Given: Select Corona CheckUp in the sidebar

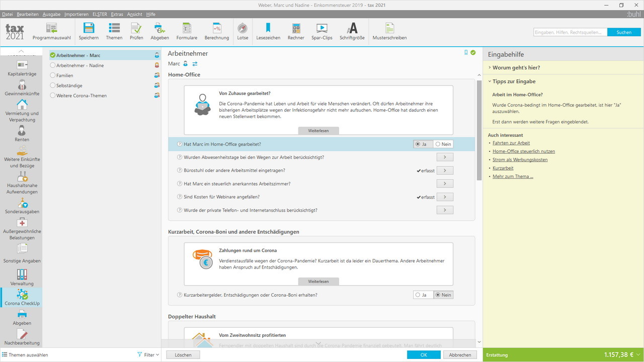Looking at the screenshot, I should 22,298.
